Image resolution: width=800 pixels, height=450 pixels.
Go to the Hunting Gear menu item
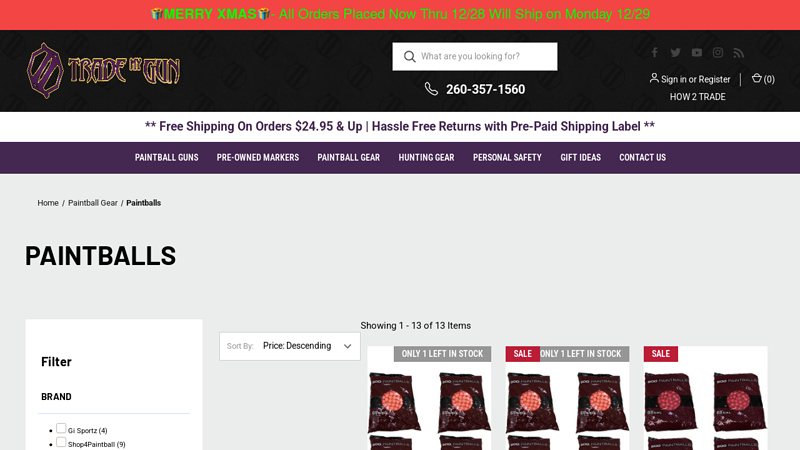pos(426,158)
